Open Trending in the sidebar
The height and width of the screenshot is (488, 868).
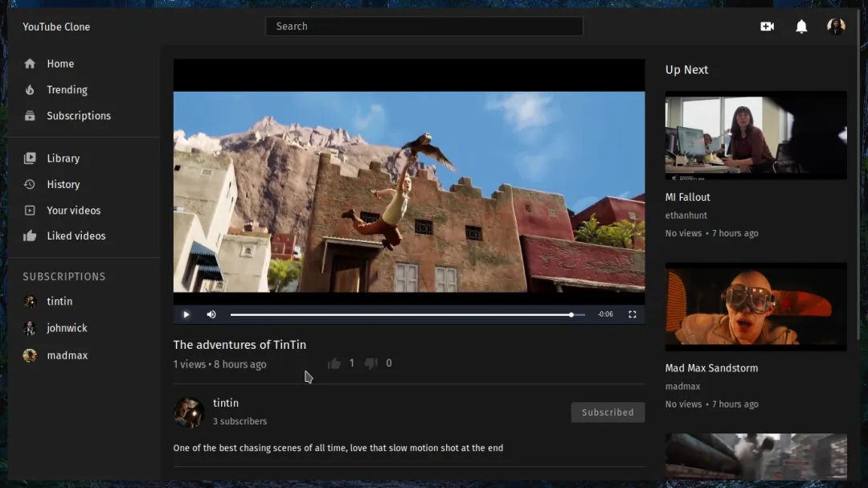67,90
